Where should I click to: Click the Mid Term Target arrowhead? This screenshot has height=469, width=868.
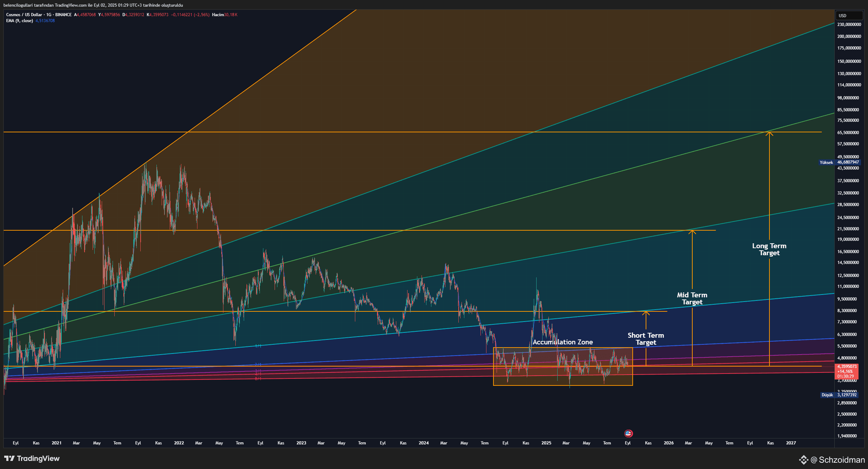point(692,232)
